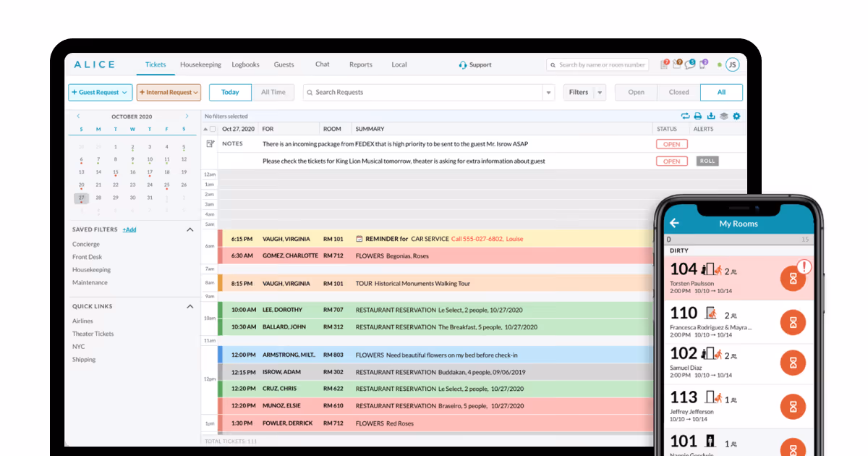Viewport: 868px width, 456px height.
Task: Open envelope notifications with orange badge
Action: 677,64
